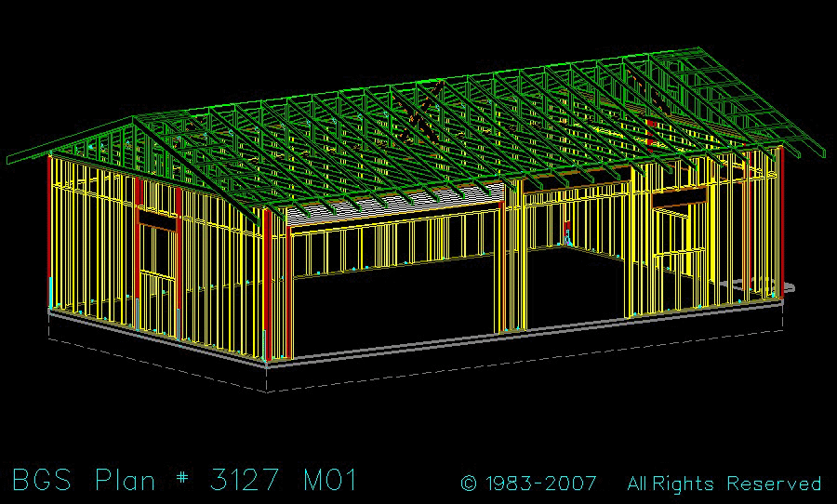The width and height of the screenshot is (837, 504).
Task: Click the BGS Plan # 3127 M01 title
Action: pyautogui.click(x=184, y=481)
